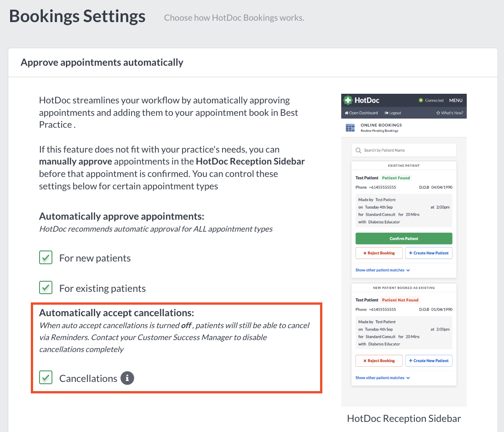The width and height of the screenshot is (504, 432).
Task: Click the Search by Patient Name field
Action: point(404,150)
